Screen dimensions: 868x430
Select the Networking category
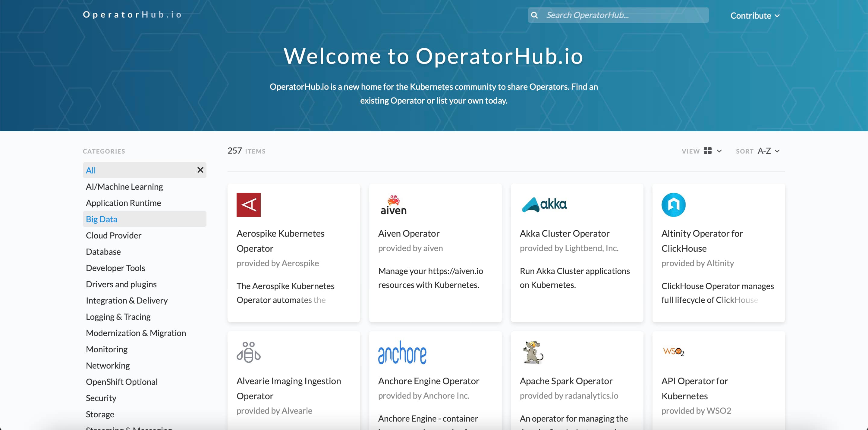point(108,365)
